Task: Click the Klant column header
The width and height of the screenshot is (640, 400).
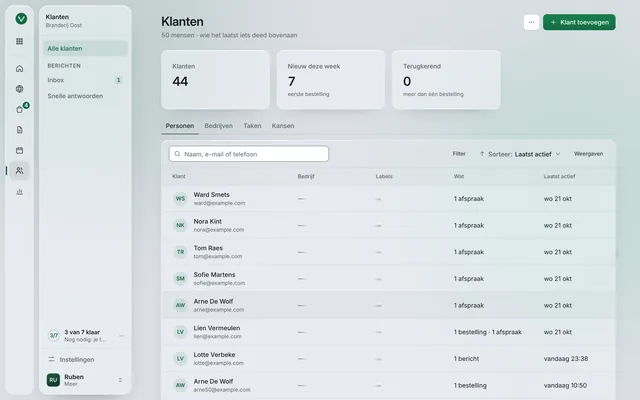Action: click(x=179, y=176)
